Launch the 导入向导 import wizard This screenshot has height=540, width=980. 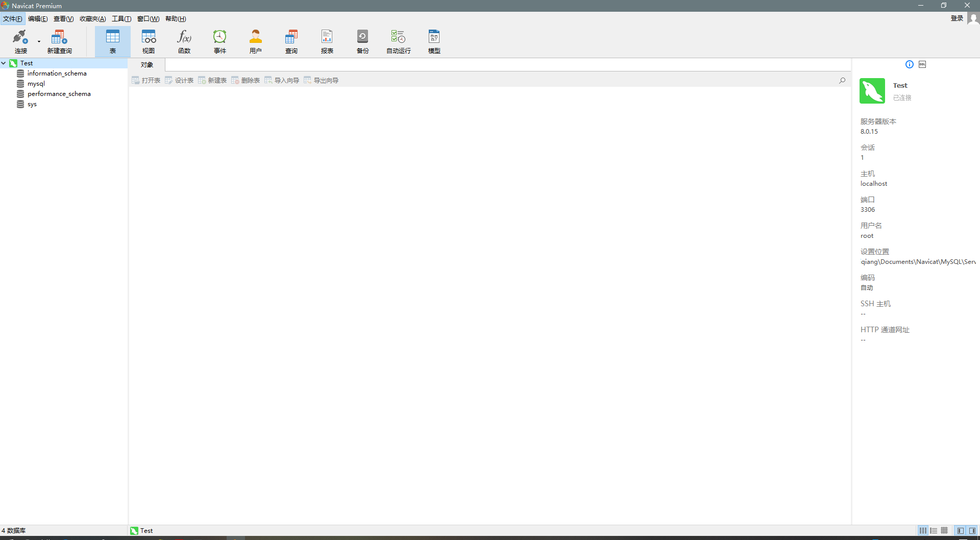coord(282,81)
